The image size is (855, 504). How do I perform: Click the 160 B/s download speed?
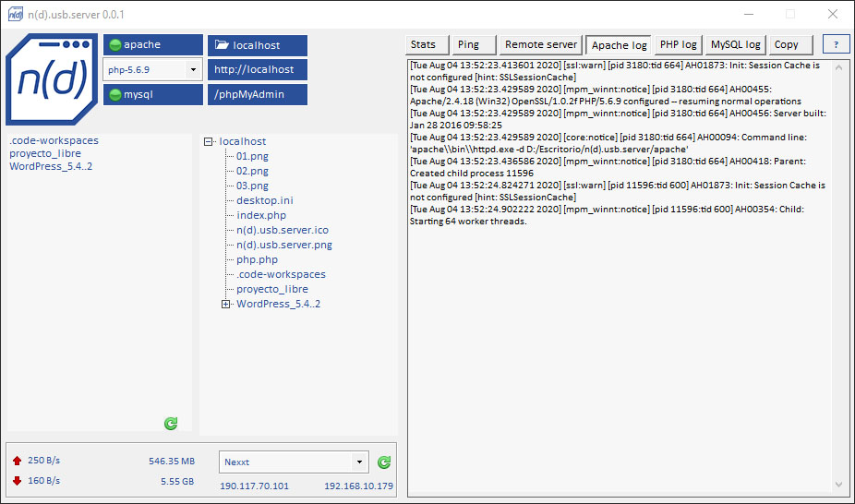click(43, 481)
